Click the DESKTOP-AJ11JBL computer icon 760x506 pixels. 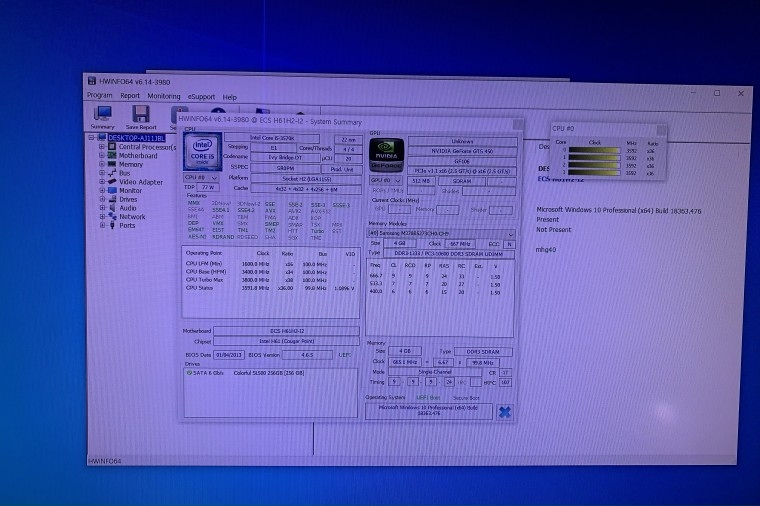click(x=102, y=138)
